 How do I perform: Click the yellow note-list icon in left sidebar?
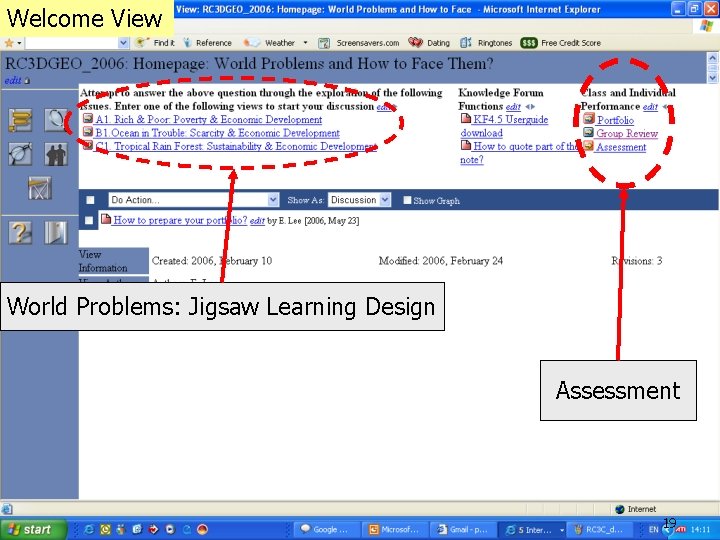21,120
